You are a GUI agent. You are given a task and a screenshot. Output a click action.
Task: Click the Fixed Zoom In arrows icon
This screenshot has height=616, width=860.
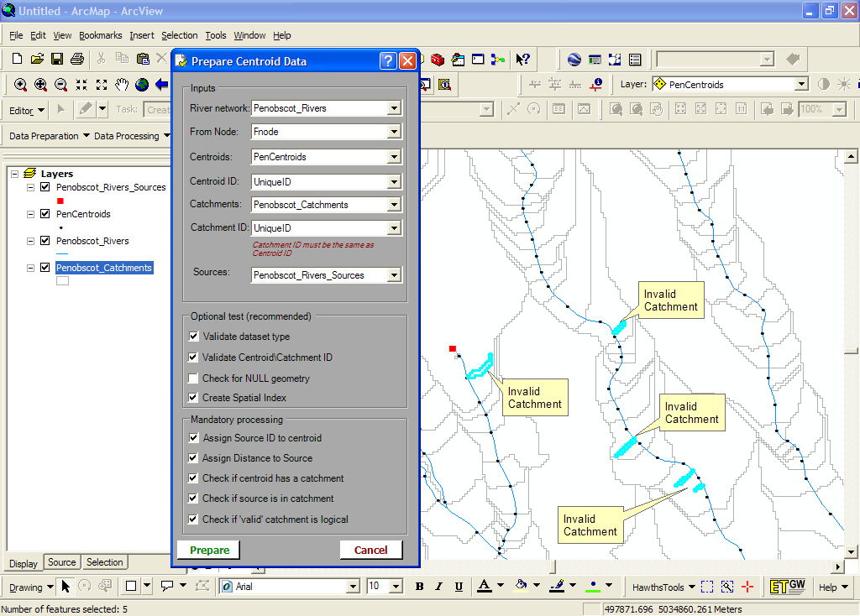(81, 85)
